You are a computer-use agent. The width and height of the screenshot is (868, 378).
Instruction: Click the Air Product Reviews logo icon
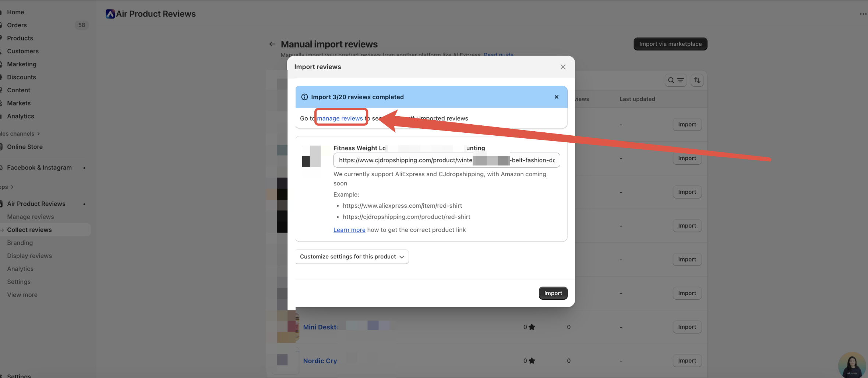[x=110, y=14]
